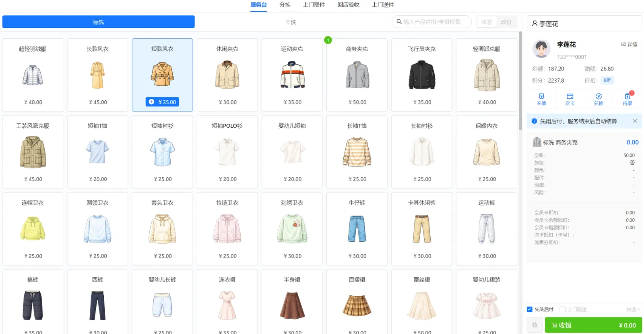The height and width of the screenshot is (334, 644).
Task: Select the 保暖内衣 product card
Action: [x=487, y=152]
